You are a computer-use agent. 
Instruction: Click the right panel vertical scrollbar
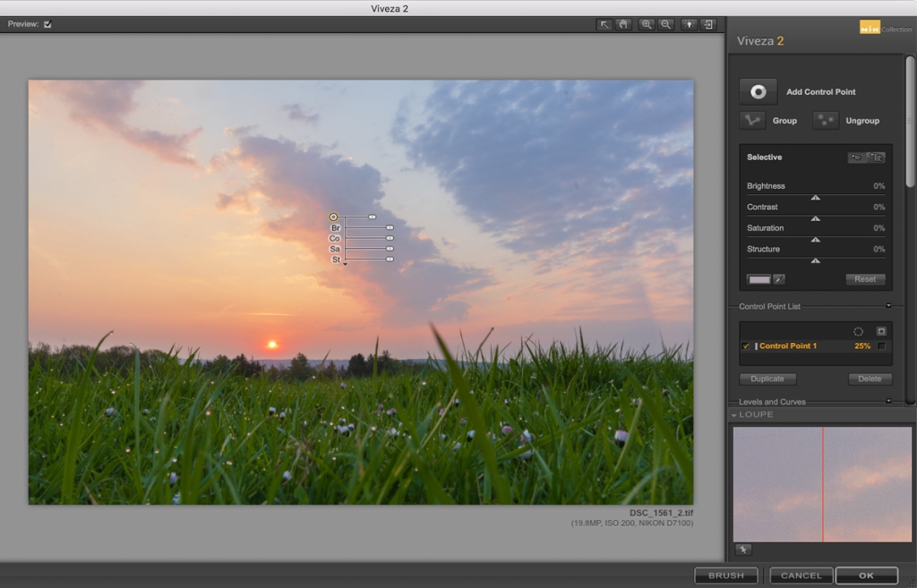point(910,122)
